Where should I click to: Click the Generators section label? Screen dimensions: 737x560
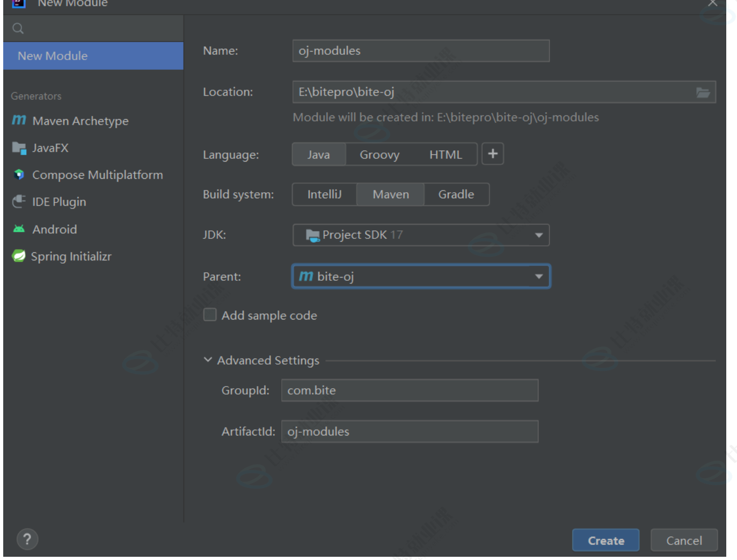(36, 96)
